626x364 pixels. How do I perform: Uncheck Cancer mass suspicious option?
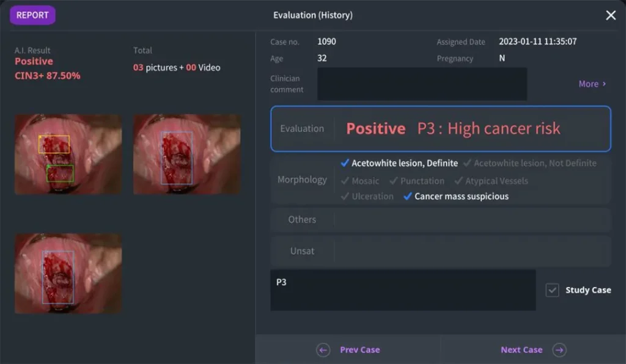408,197
